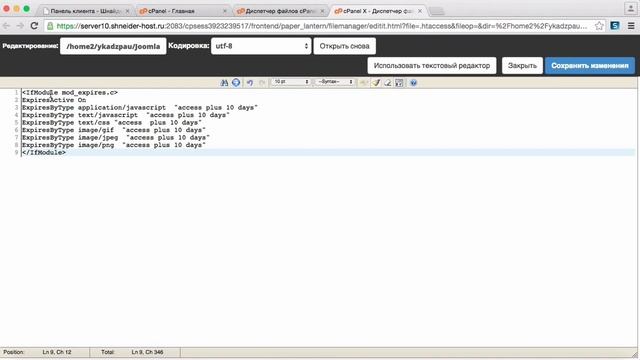Open the 10 pt font size dropdown
The width and height of the screenshot is (640, 360).
click(291, 82)
